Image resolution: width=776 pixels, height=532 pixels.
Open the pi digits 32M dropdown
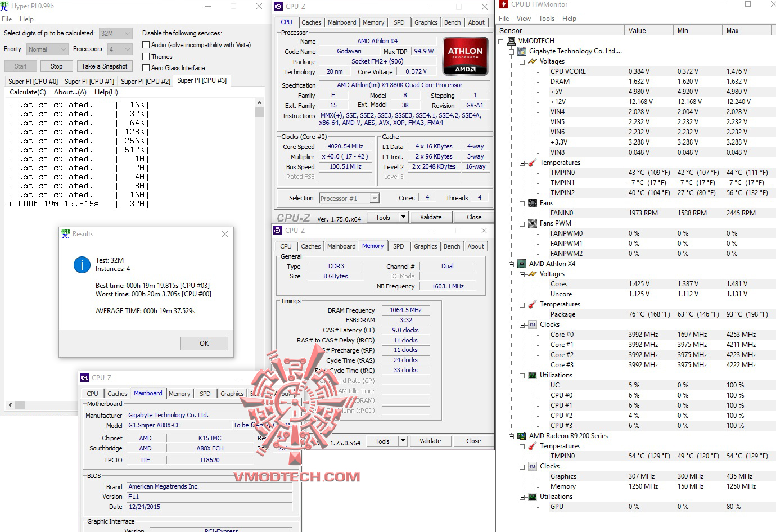point(116,33)
